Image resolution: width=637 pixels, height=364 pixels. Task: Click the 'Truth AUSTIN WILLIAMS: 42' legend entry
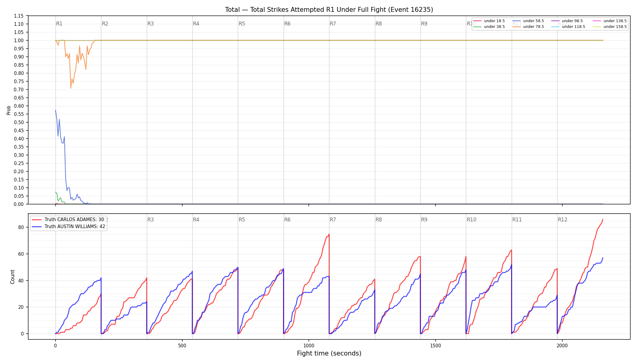click(x=69, y=226)
